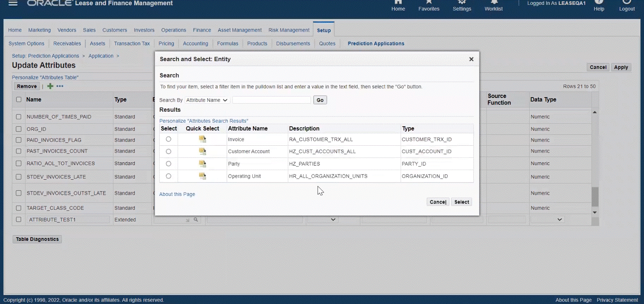Screen dimensions: 644x304
Task: Switch to the Vendors tab
Action: [67, 30]
